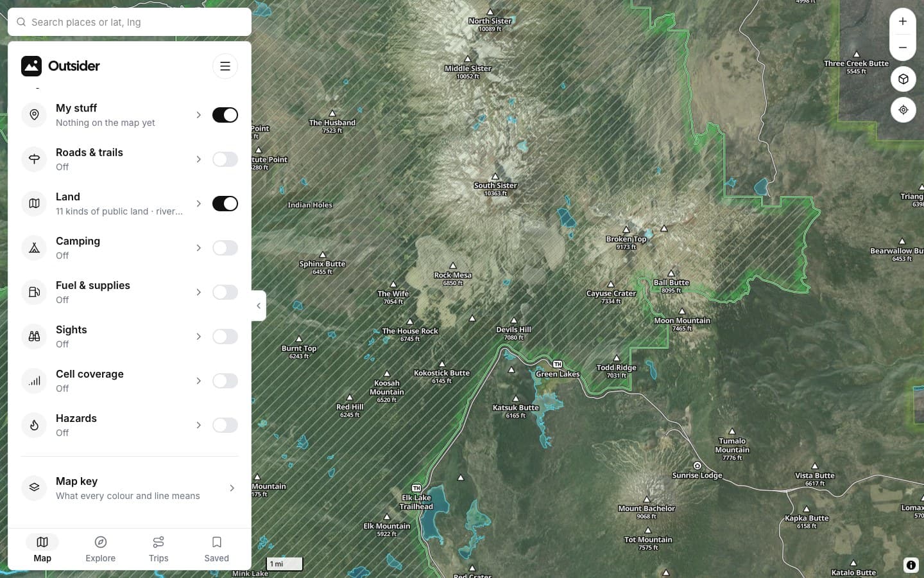Switch to the Trips tab
This screenshot has height=578, width=924.
[158, 549]
